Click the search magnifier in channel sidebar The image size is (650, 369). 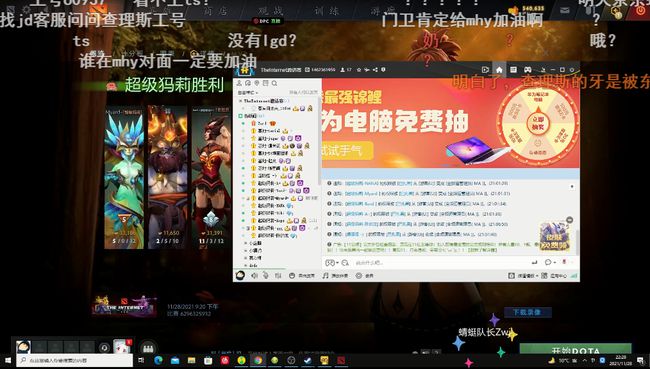pyautogui.click(x=274, y=83)
